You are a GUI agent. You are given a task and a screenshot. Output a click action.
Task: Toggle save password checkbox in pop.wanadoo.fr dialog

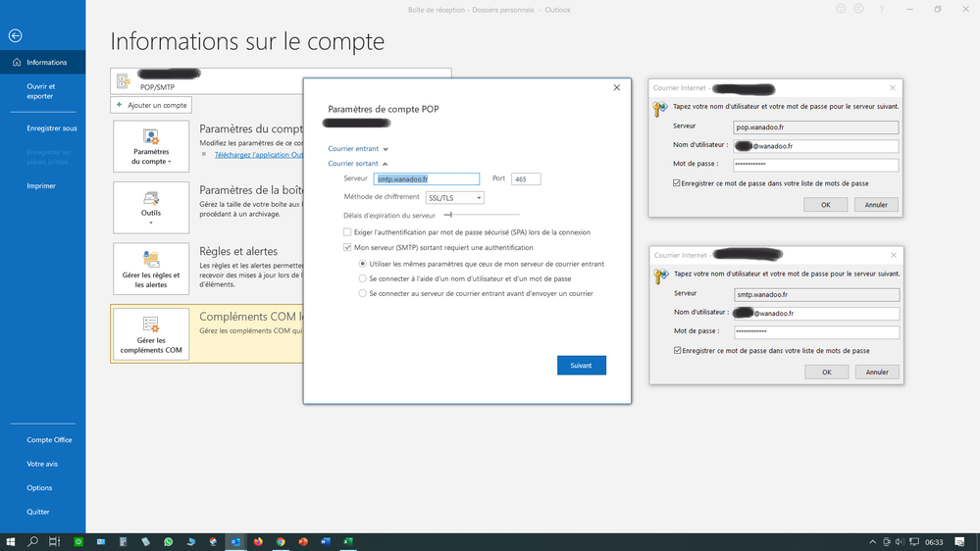676,183
